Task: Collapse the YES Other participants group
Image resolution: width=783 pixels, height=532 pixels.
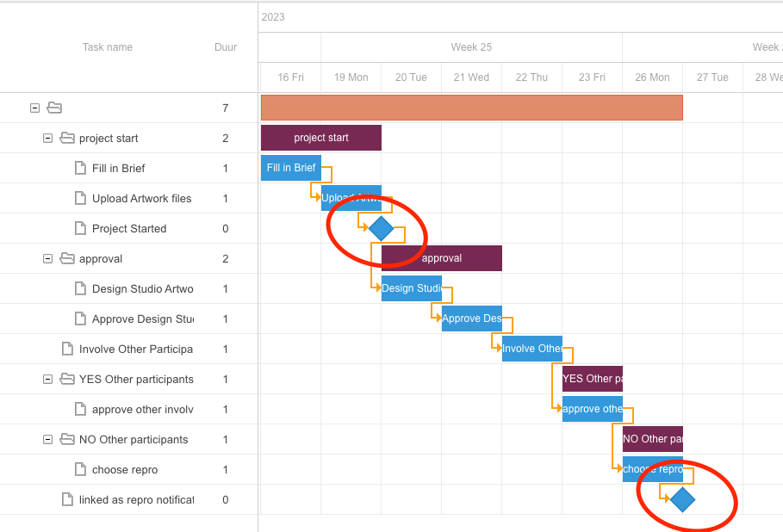Action: coord(48,379)
